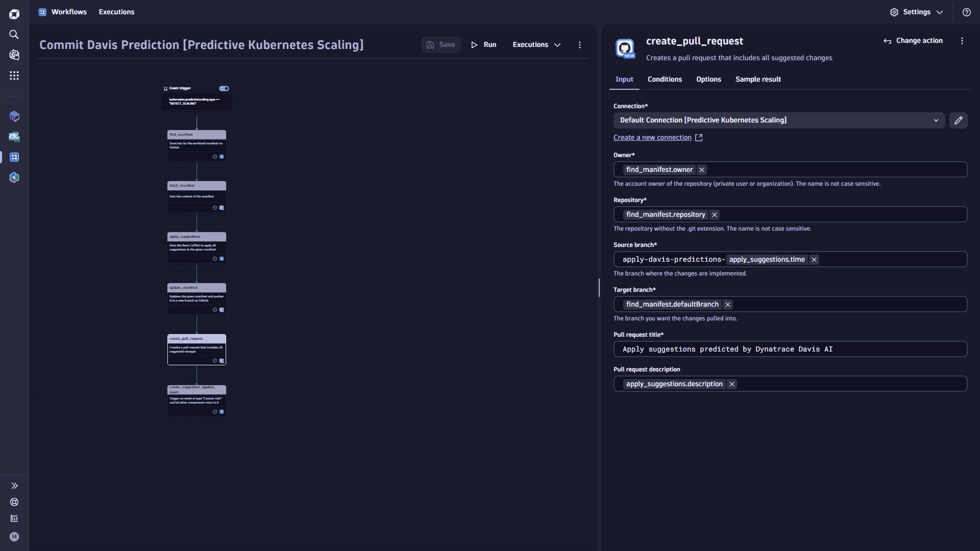Click the Workflows app icon in top bar

pos(42,12)
